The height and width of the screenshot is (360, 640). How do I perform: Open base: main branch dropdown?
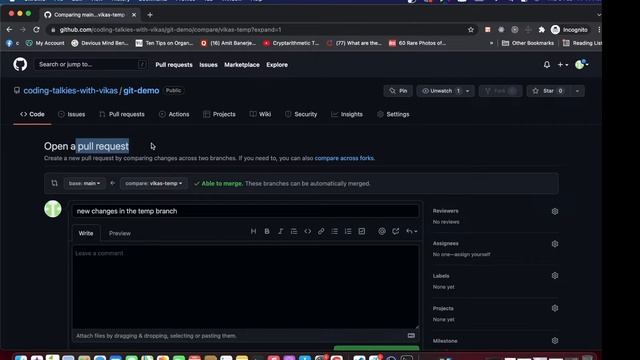point(84,183)
